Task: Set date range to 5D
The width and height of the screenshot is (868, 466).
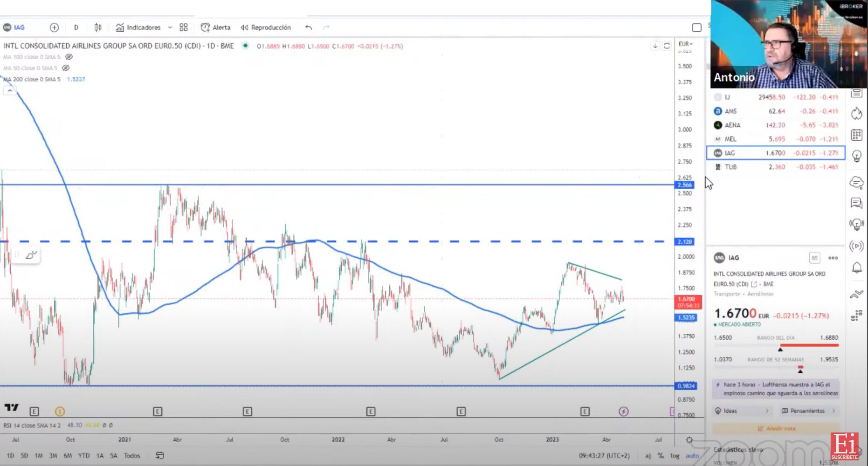Action: (24, 456)
